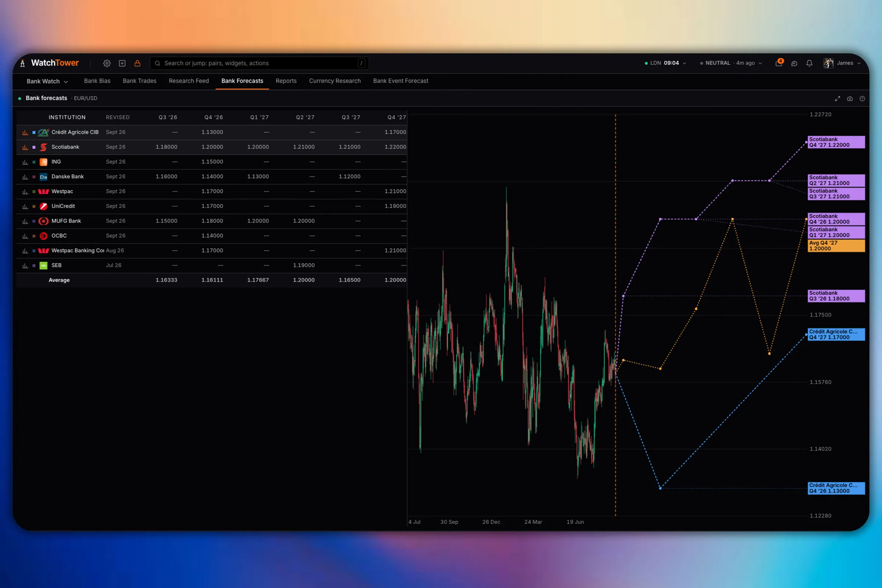The width and height of the screenshot is (882, 588).
Task: Open James user menu
Action: click(842, 63)
